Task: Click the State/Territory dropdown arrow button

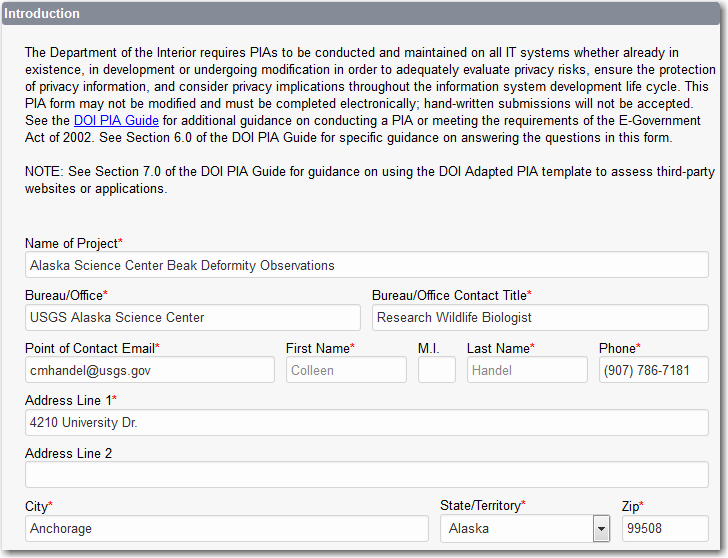Action: click(601, 528)
